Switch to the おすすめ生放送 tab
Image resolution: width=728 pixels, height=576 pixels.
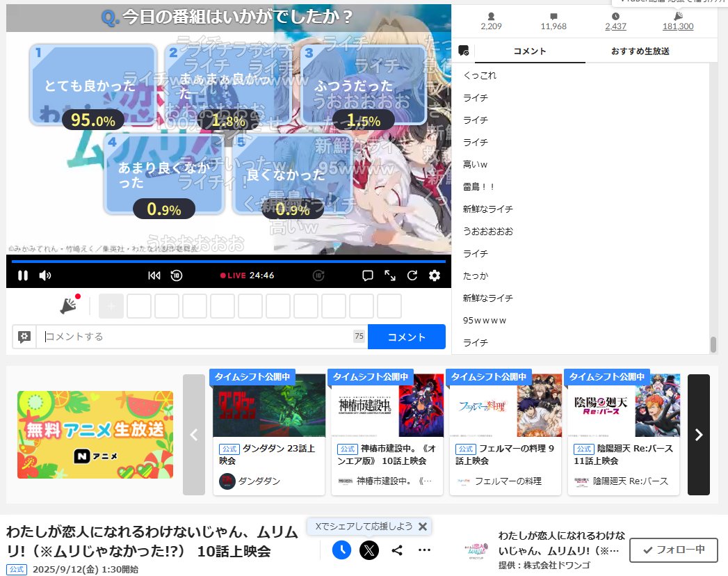[x=640, y=51]
